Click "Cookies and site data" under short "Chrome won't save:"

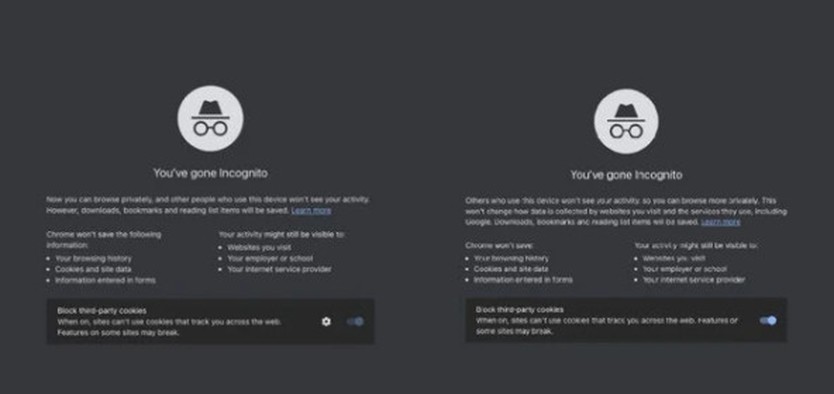(511, 269)
